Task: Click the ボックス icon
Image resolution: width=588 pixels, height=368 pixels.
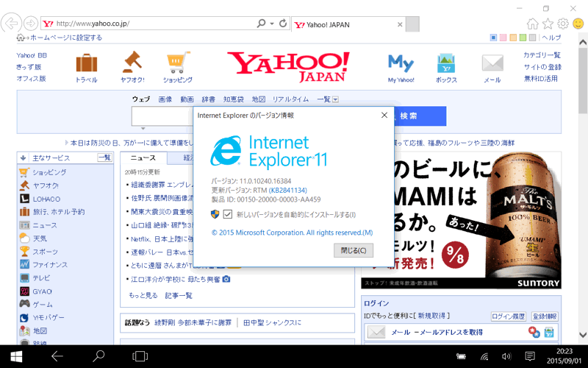Action: (x=446, y=63)
